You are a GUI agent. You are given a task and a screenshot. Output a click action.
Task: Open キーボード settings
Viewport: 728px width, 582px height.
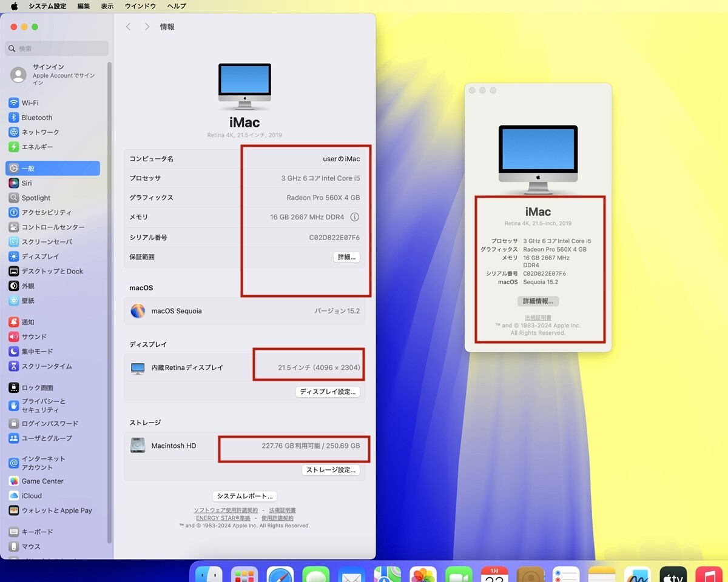point(53,532)
